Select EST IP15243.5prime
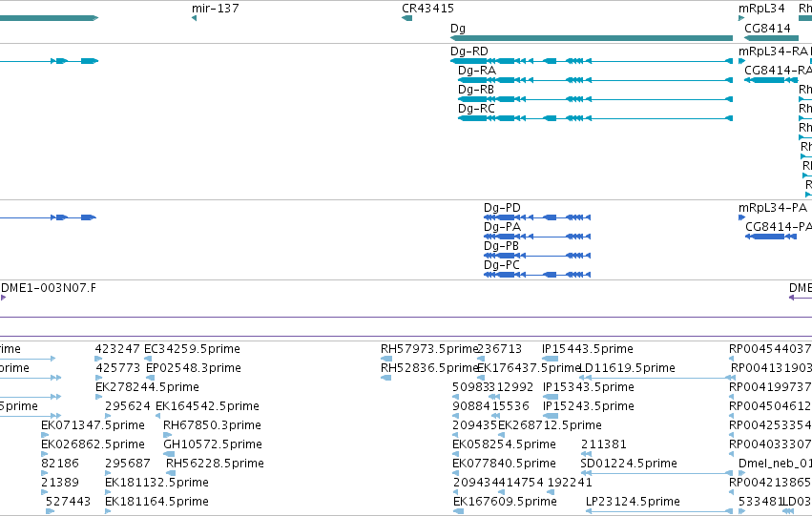Screen dimensions: 812x516 click(589, 406)
